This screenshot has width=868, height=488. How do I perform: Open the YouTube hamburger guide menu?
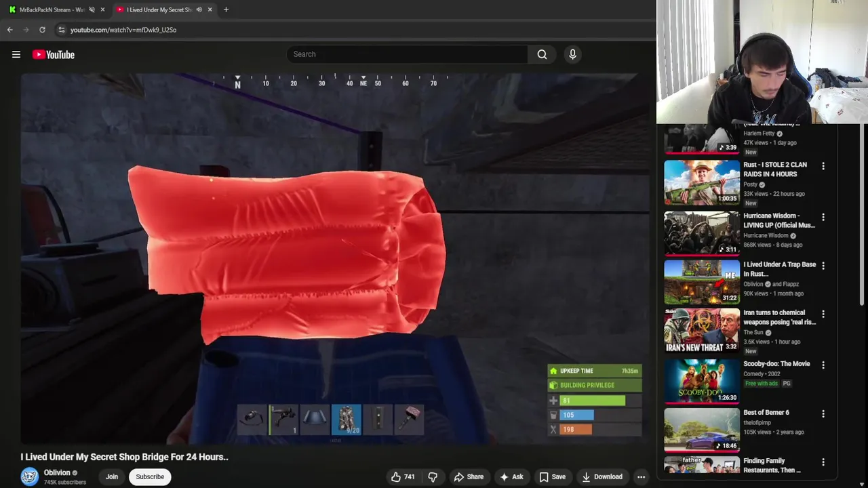pos(16,54)
